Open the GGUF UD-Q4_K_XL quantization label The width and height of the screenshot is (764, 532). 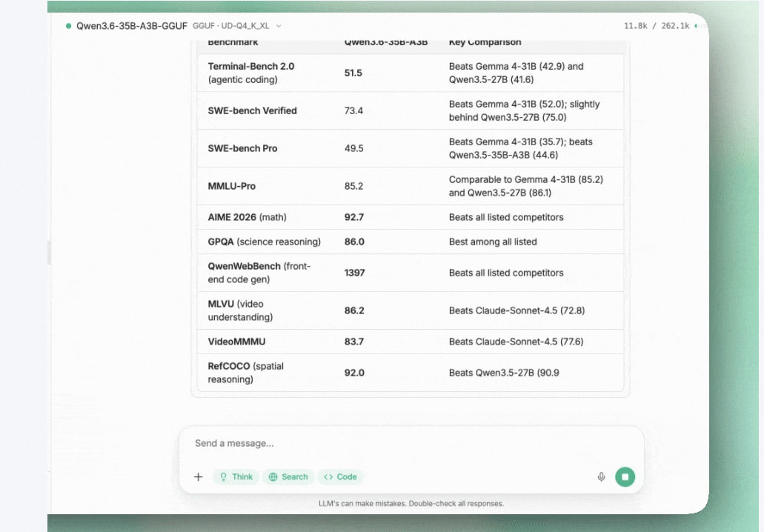point(232,26)
